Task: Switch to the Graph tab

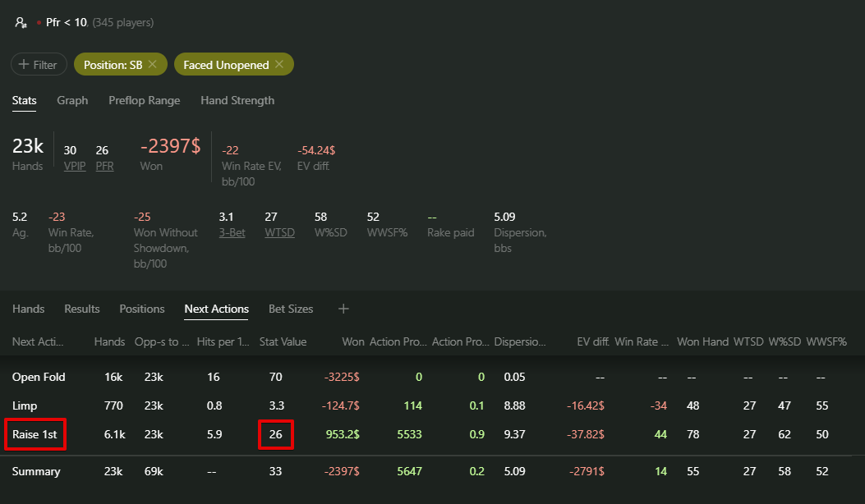Action: pyautogui.click(x=72, y=100)
